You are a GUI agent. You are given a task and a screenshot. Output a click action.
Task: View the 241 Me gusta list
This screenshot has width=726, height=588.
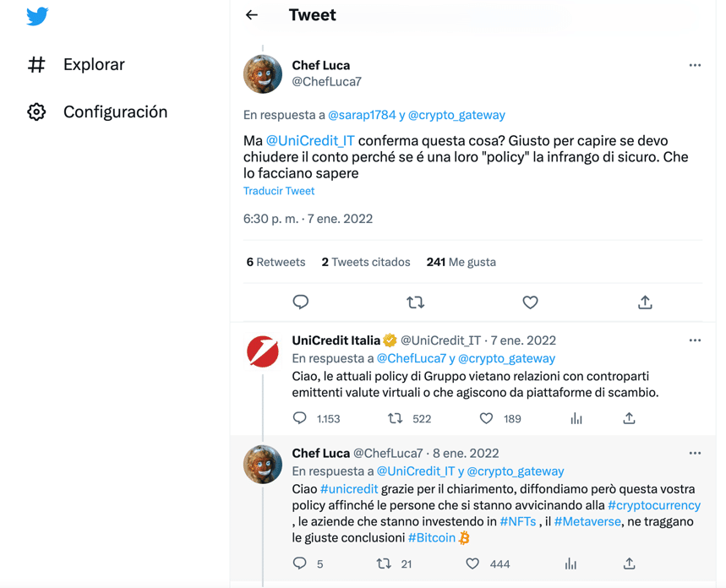(x=461, y=262)
